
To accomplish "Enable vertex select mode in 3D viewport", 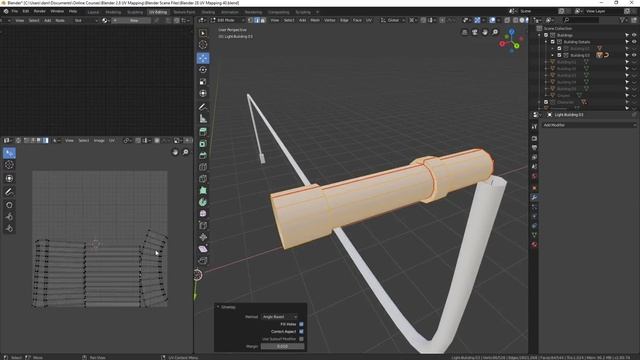I will [251, 20].
